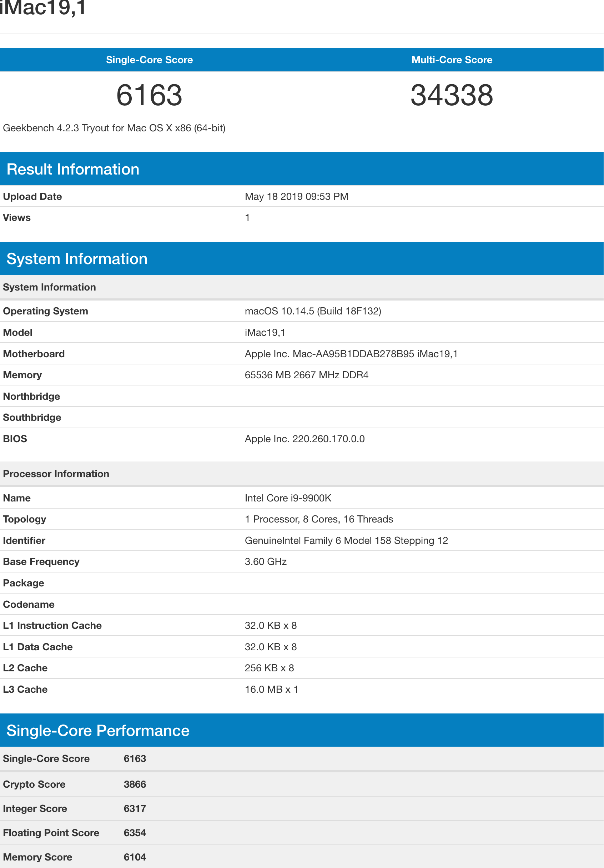
Task: Click the Crypto Score label
Action: point(34,784)
